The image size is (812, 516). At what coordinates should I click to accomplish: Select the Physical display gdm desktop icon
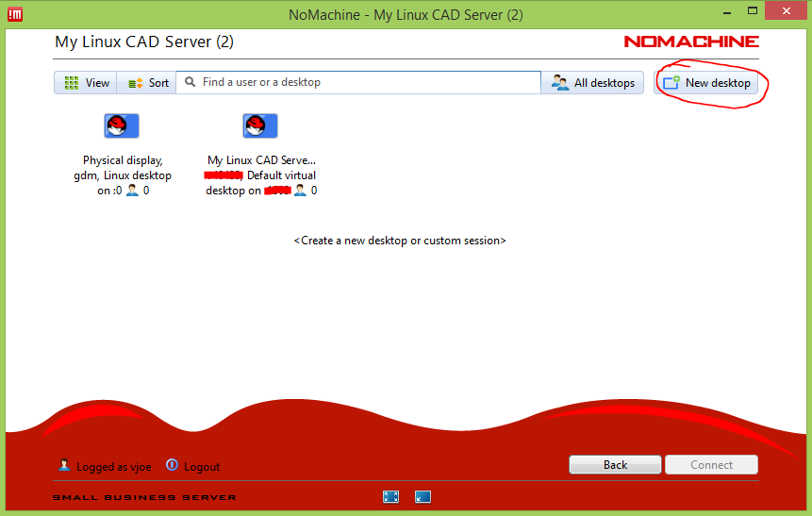click(122, 125)
